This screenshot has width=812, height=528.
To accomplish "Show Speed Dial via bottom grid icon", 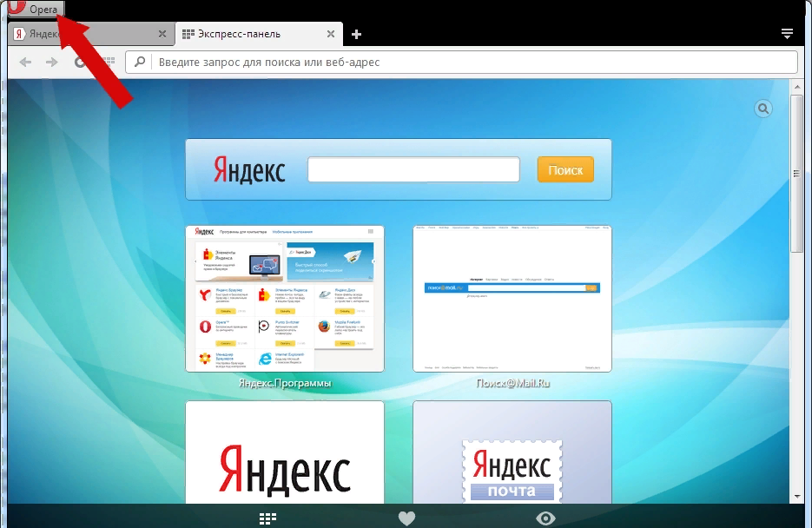I will pyautogui.click(x=268, y=518).
